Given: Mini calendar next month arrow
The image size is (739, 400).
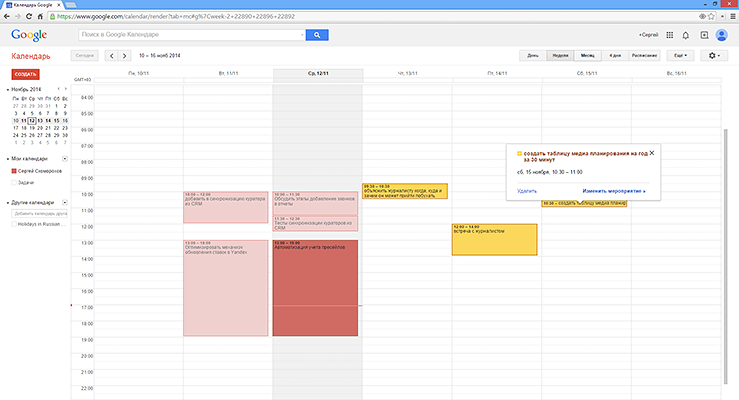Looking at the screenshot, I should (x=66, y=89).
